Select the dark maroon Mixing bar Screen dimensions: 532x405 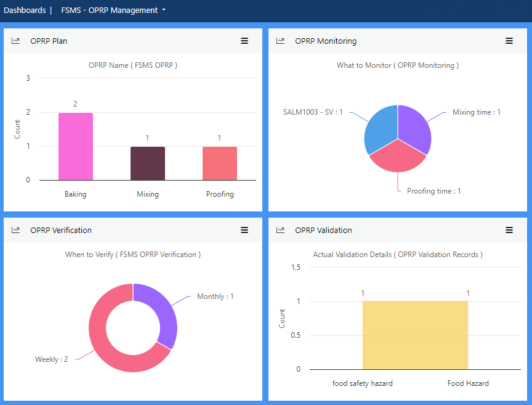pos(148,163)
